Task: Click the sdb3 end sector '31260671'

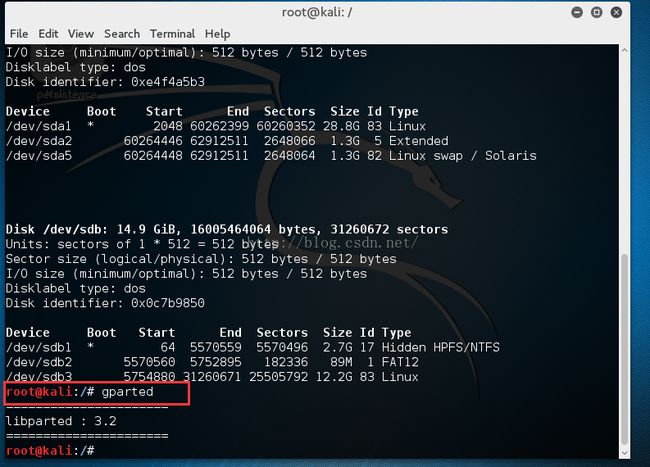Action: tap(212, 377)
